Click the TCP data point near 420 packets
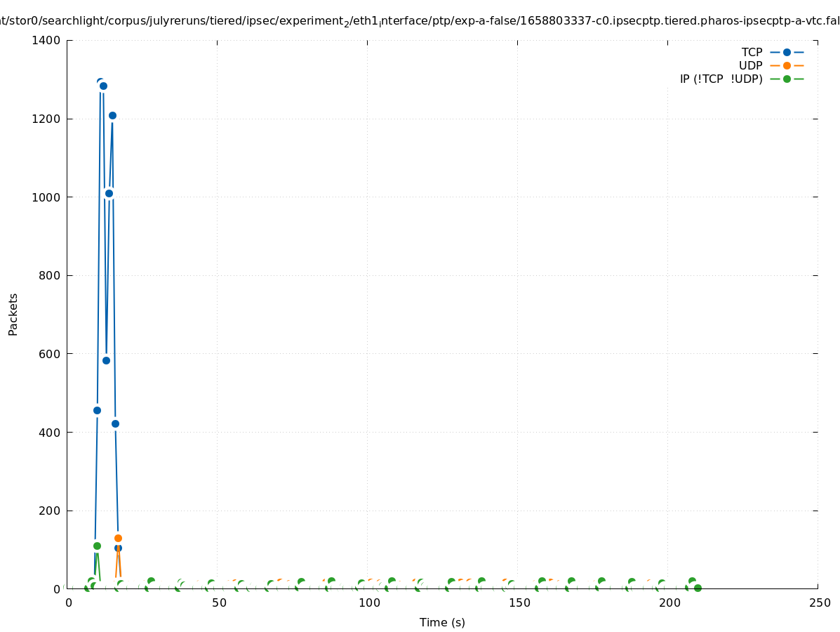The height and width of the screenshot is (632, 840). (x=115, y=423)
